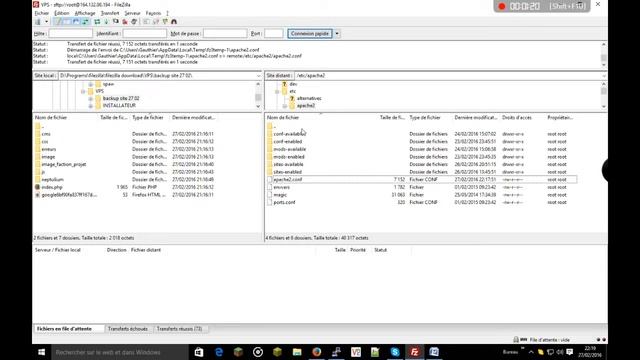
Task: Select the dev folder in remote tree
Action: click(293, 84)
